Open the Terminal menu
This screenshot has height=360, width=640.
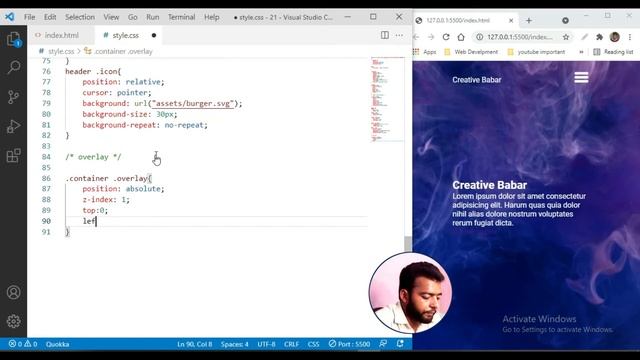182,17
